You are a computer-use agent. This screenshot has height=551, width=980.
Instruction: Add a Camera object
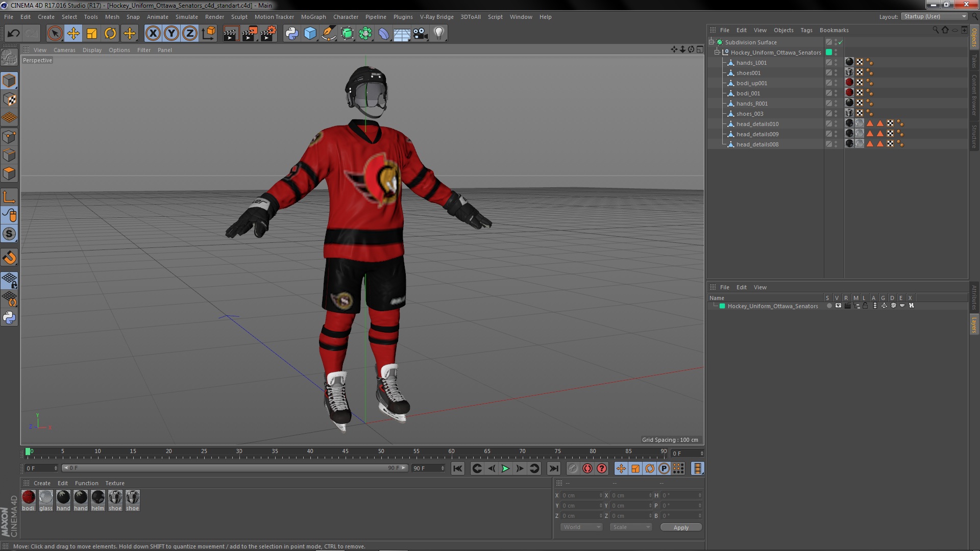421,34
